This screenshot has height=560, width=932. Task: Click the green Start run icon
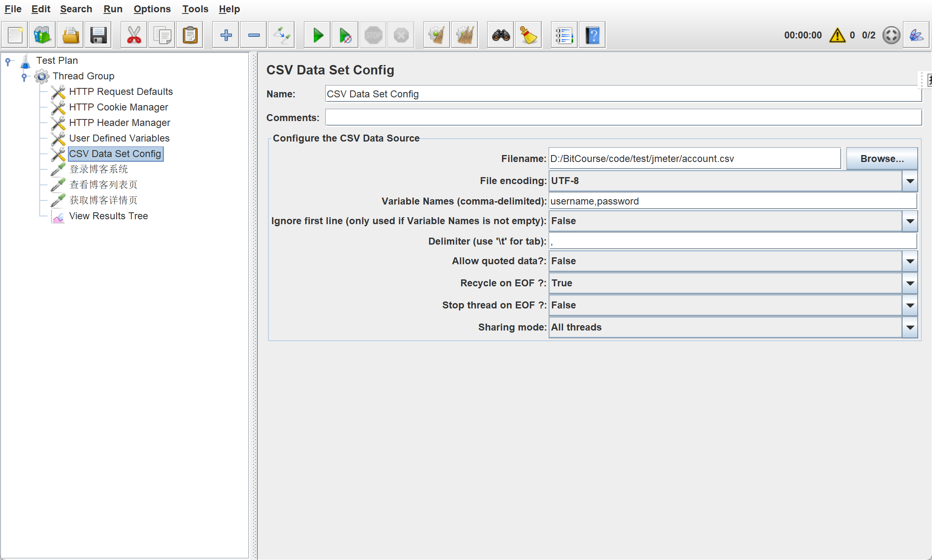click(317, 35)
